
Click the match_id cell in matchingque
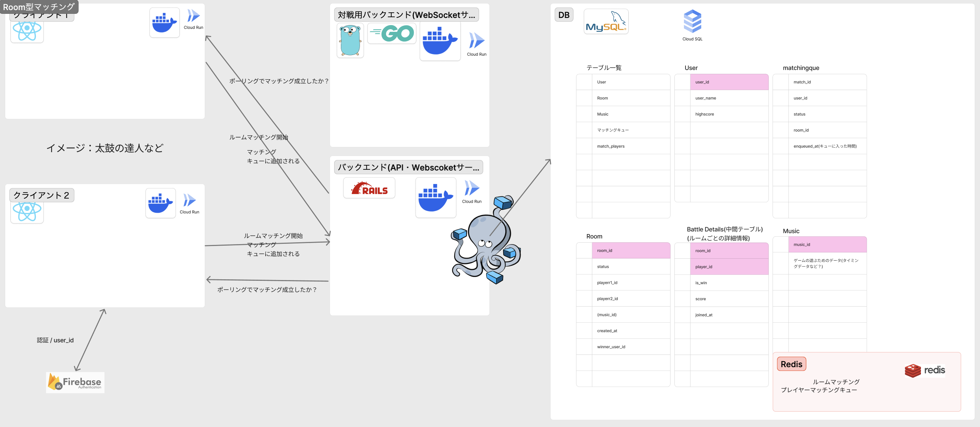tap(828, 82)
